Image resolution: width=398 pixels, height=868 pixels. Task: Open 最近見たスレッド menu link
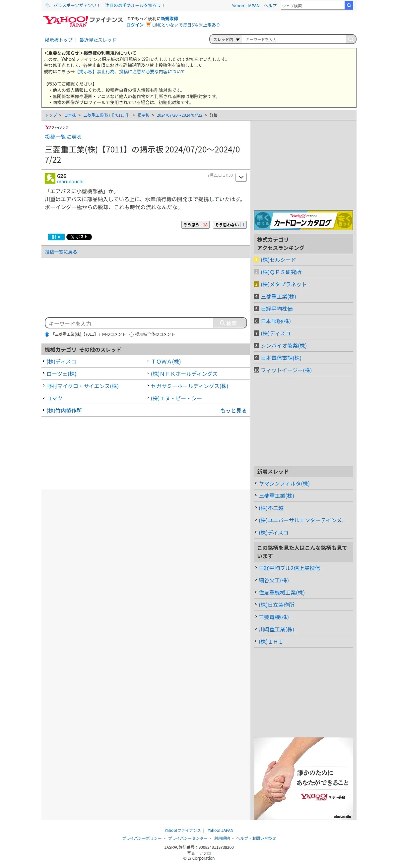coord(98,40)
